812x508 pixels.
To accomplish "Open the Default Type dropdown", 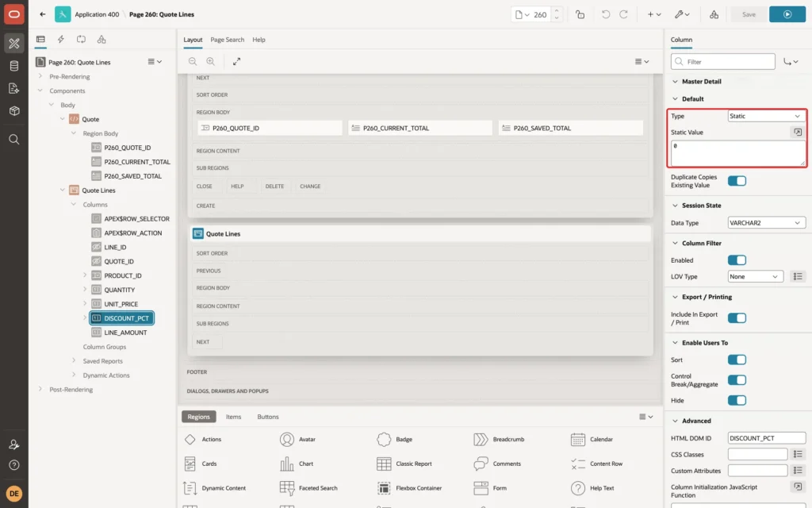I will click(x=766, y=116).
